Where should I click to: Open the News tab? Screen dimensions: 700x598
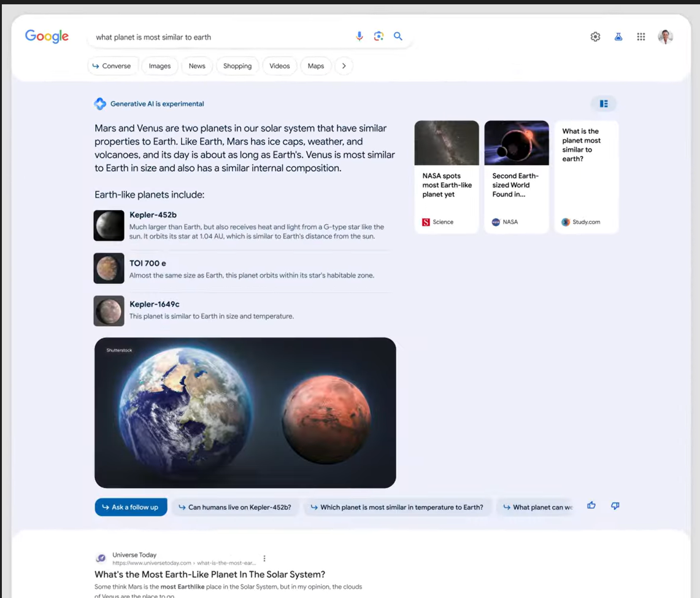pos(197,66)
